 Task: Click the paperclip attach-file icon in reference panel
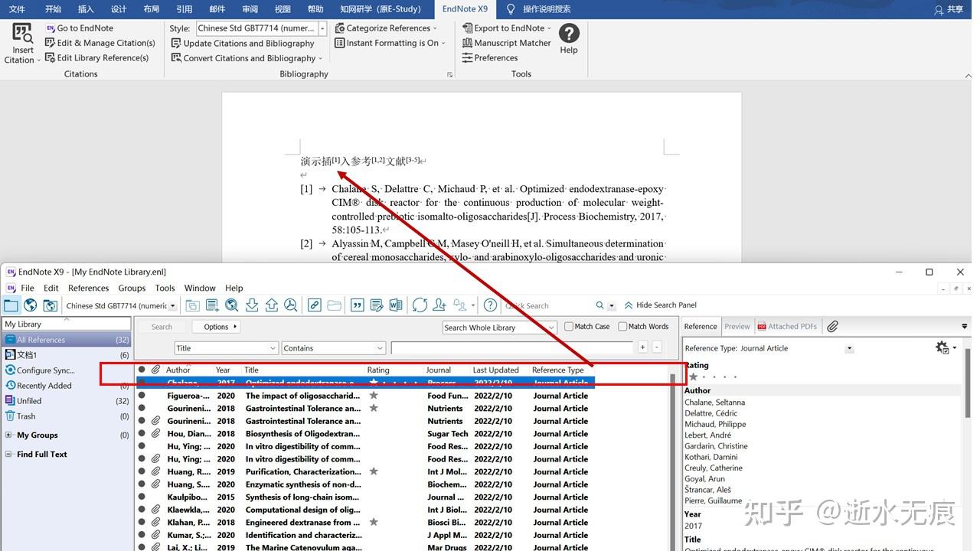(833, 327)
